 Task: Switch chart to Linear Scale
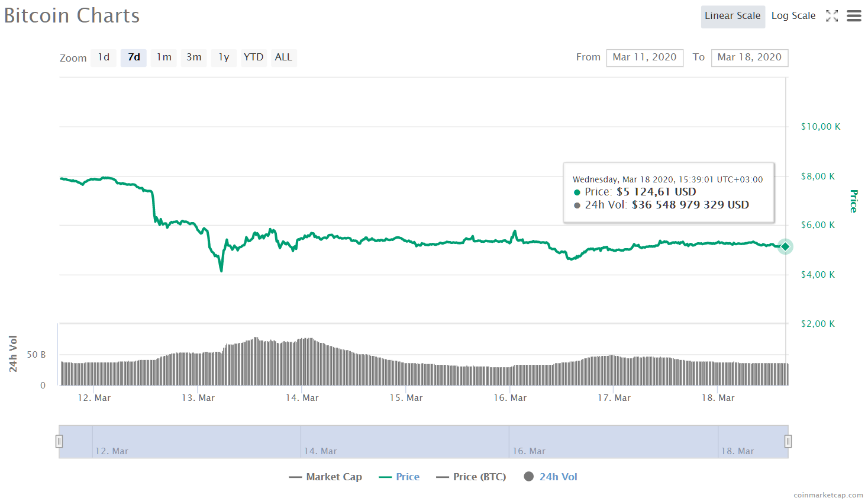pos(733,16)
